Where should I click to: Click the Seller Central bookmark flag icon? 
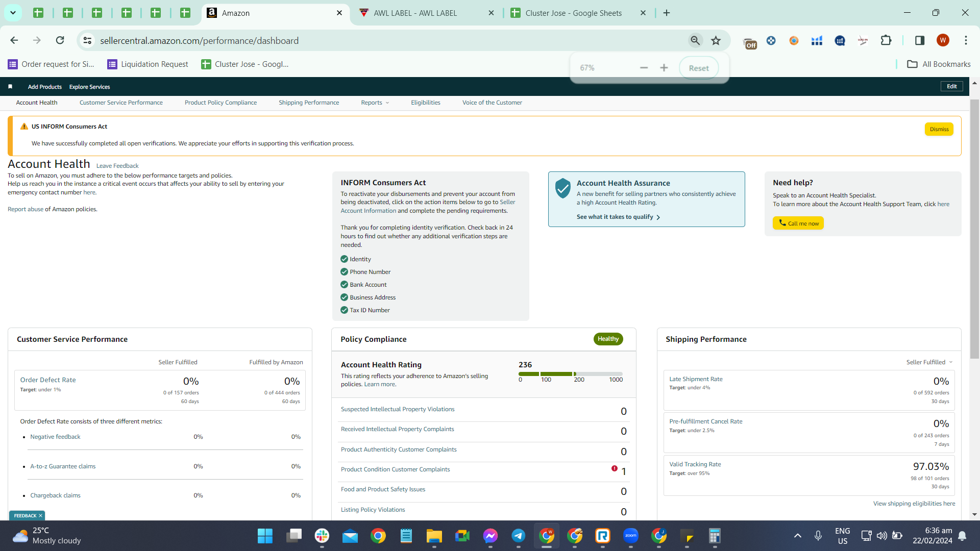[10, 87]
